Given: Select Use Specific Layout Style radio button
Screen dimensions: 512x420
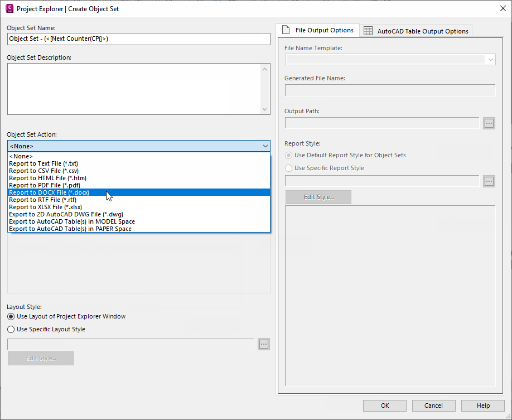Looking at the screenshot, I should [11, 330].
